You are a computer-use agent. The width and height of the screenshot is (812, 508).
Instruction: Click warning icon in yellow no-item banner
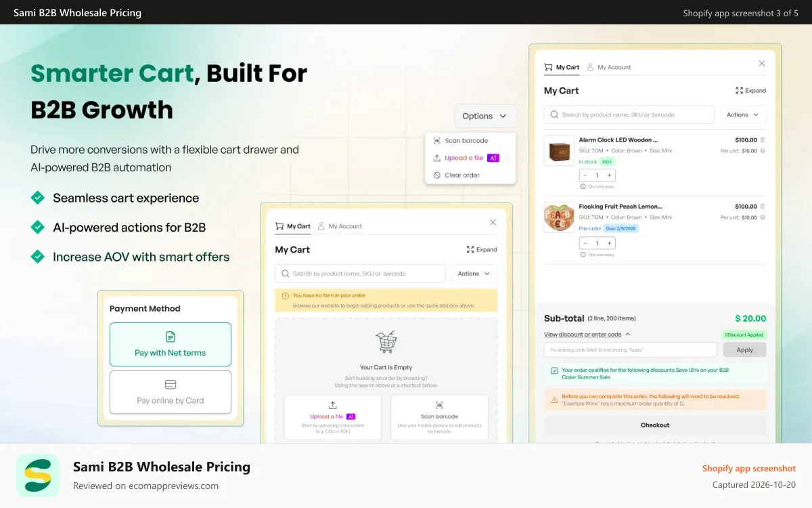coord(286,295)
